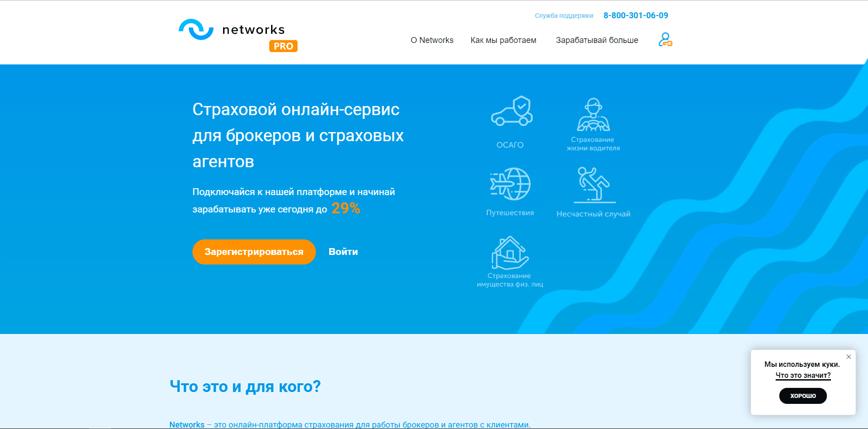Screen dimensions: 868x429
Task: Click the Несчастный случай accident icon
Action: 593,185
